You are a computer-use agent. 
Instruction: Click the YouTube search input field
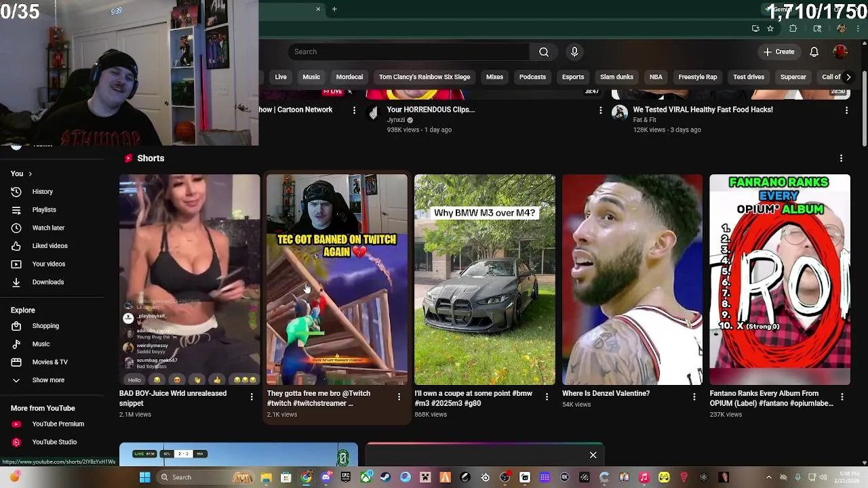tap(409, 52)
